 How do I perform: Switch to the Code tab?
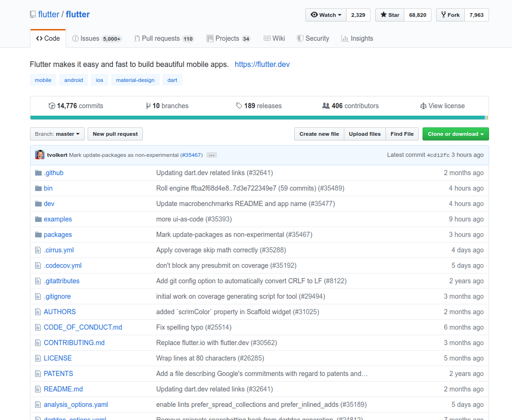point(48,38)
